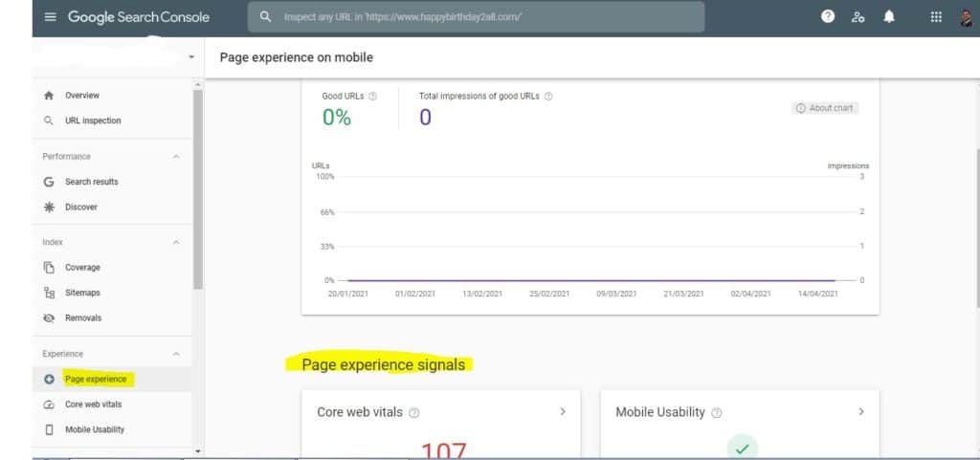
Task: Open the account profile avatar
Action: click(967, 17)
